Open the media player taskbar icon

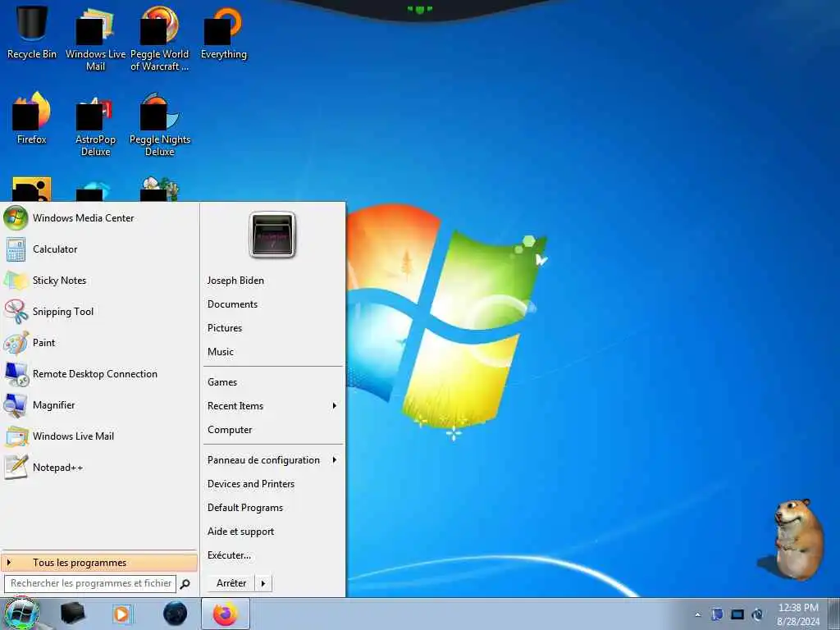(122, 614)
